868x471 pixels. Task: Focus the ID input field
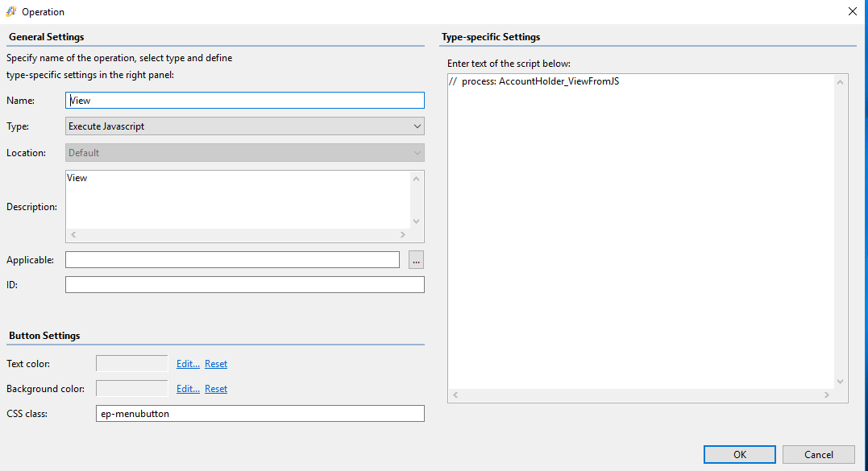point(245,285)
